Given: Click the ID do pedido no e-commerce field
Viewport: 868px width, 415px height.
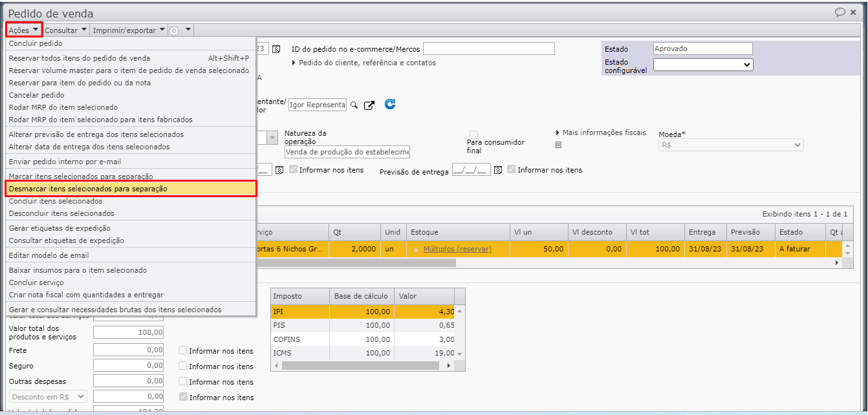Looking at the screenshot, I should tap(488, 49).
